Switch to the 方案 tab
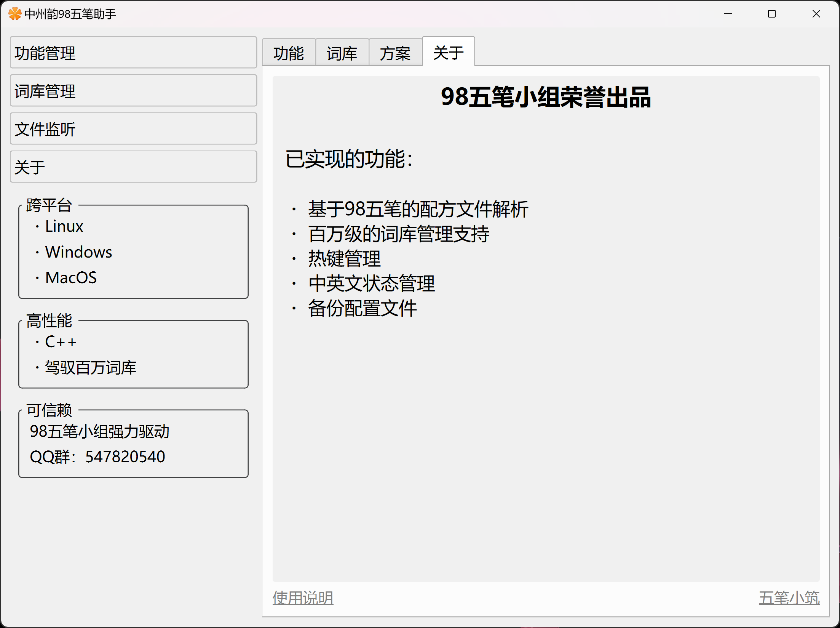 coord(395,53)
